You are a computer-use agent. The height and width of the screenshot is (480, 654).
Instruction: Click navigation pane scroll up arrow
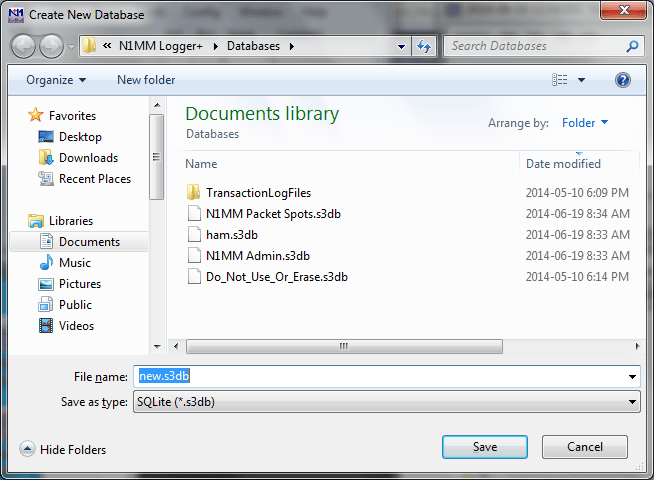point(157,105)
